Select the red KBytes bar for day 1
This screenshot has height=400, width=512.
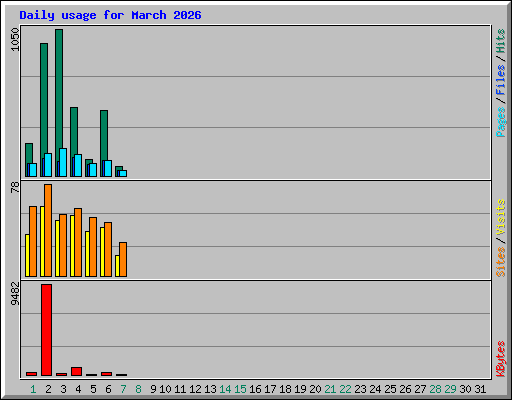(31, 374)
